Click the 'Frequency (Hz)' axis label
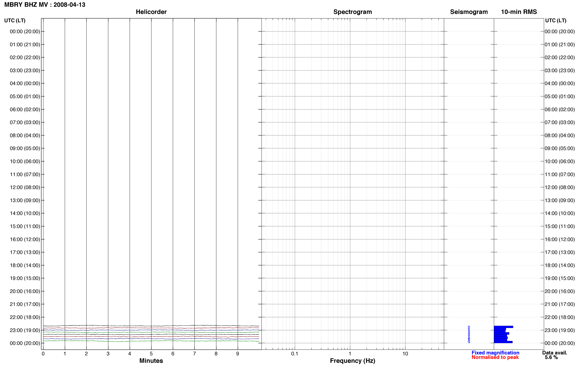Viewport: 588px width, 368px height. tap(352, 361)
